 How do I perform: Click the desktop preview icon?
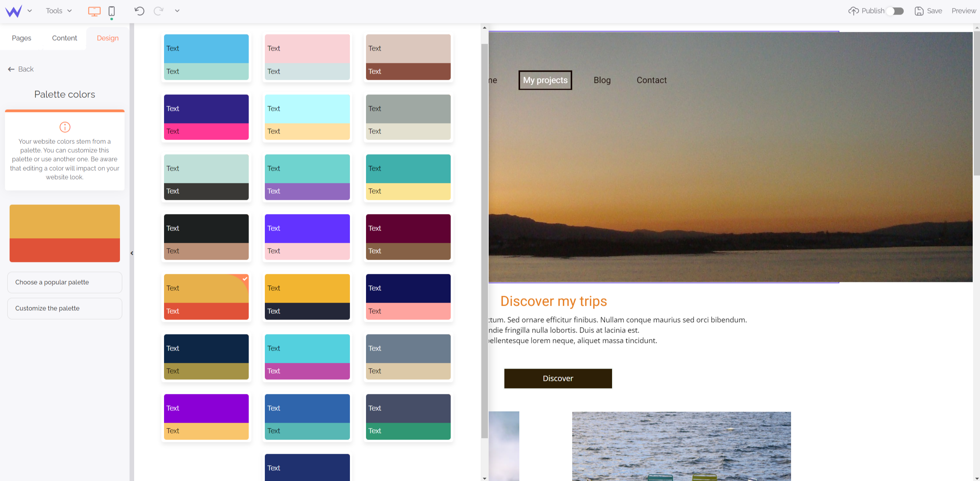tap(94, 11)
